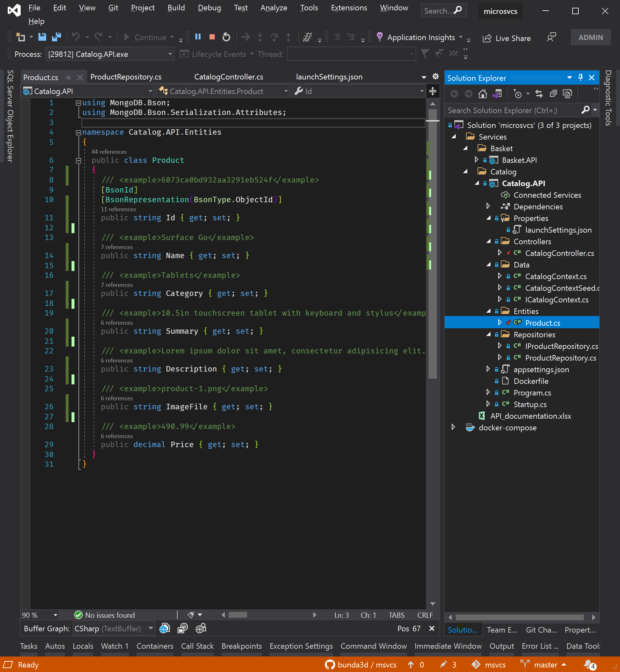620x672 pixels.
Task: Open Pending Changes Filter clock icon
Action: (x=518, y=94)
